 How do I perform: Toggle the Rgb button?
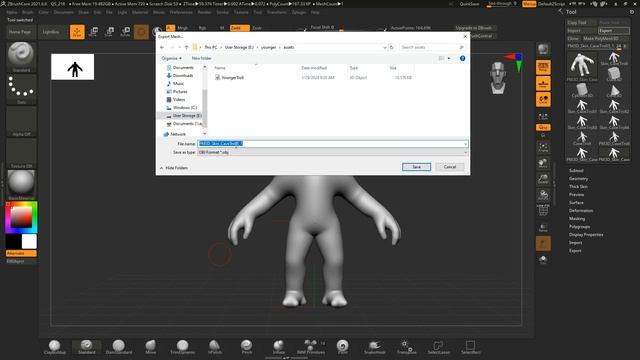202,28
